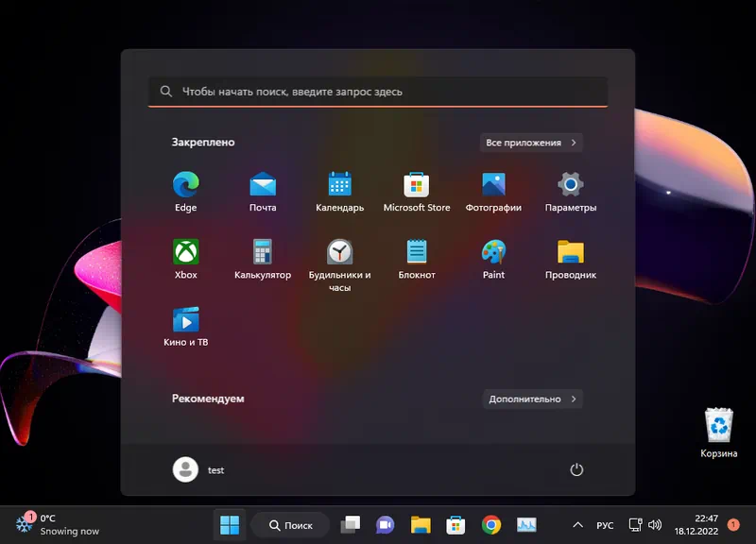
Task: Open network status tray icon
Action: [635, 525]
